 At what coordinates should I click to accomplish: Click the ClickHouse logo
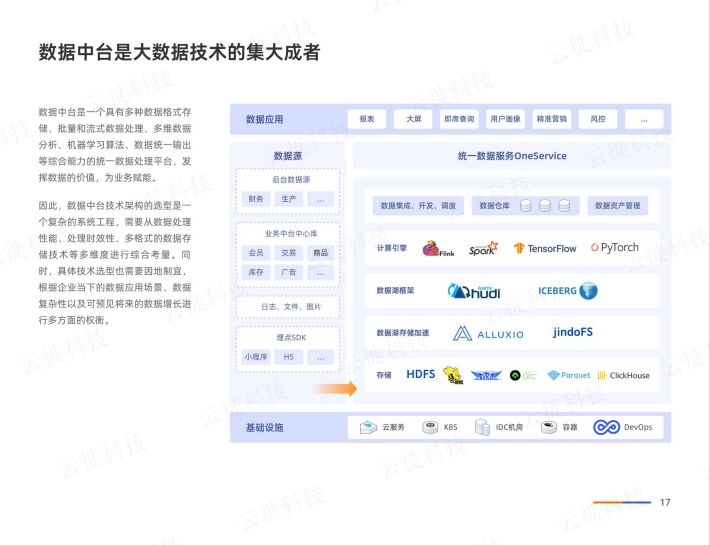point(624,375)
